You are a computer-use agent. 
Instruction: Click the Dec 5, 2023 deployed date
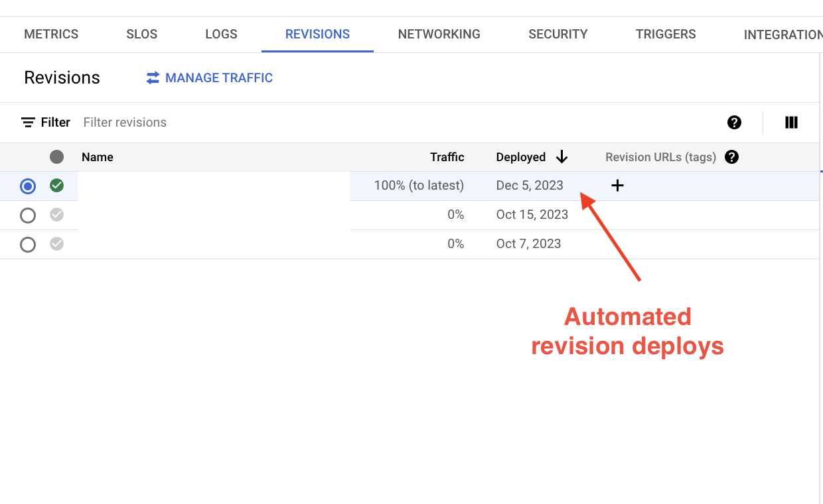click(530, 186)
